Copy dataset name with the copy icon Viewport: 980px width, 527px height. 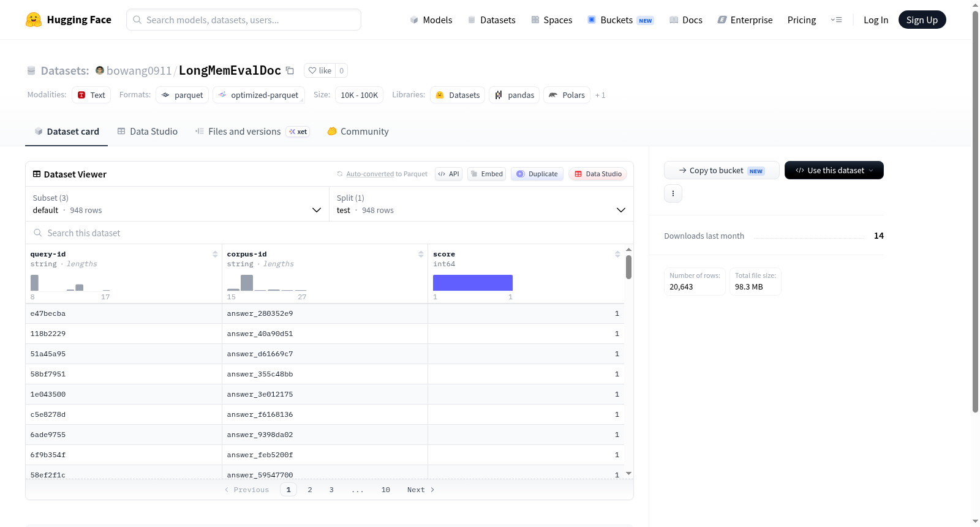click(290, 71)
